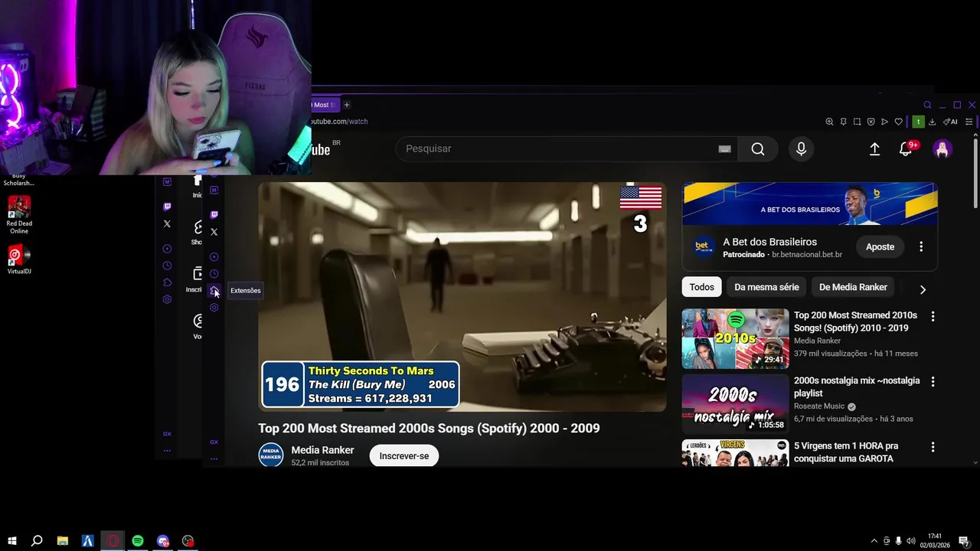
Task: Bookmark page with the heart icon
Action: coord(898,122)
